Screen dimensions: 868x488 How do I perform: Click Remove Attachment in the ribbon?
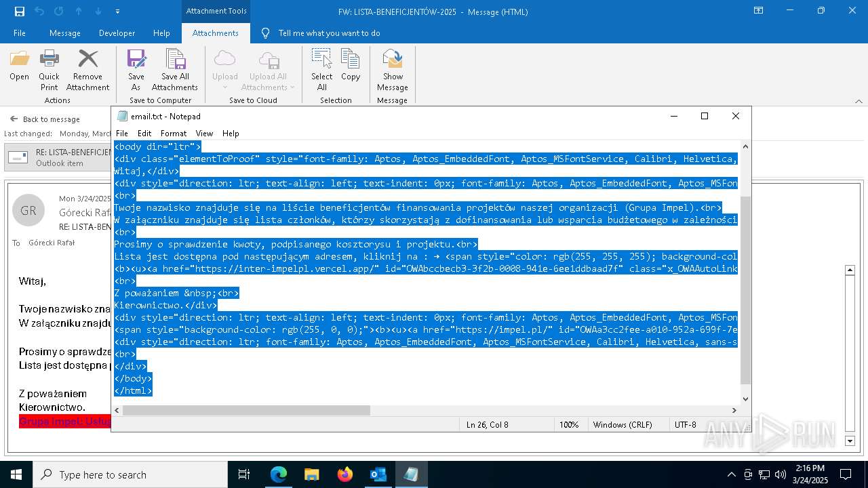tap(87, 70)
